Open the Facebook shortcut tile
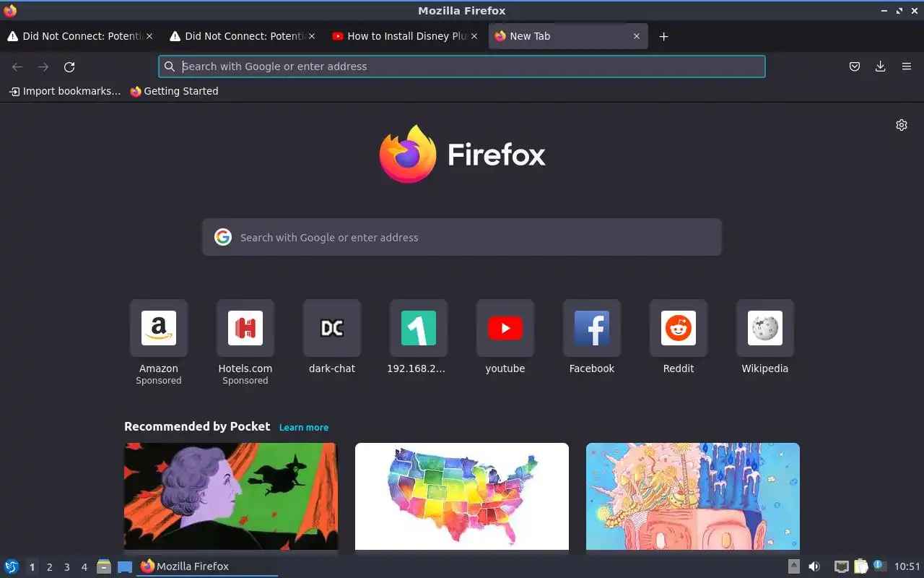The image size is (924, 578). [592, 328]
